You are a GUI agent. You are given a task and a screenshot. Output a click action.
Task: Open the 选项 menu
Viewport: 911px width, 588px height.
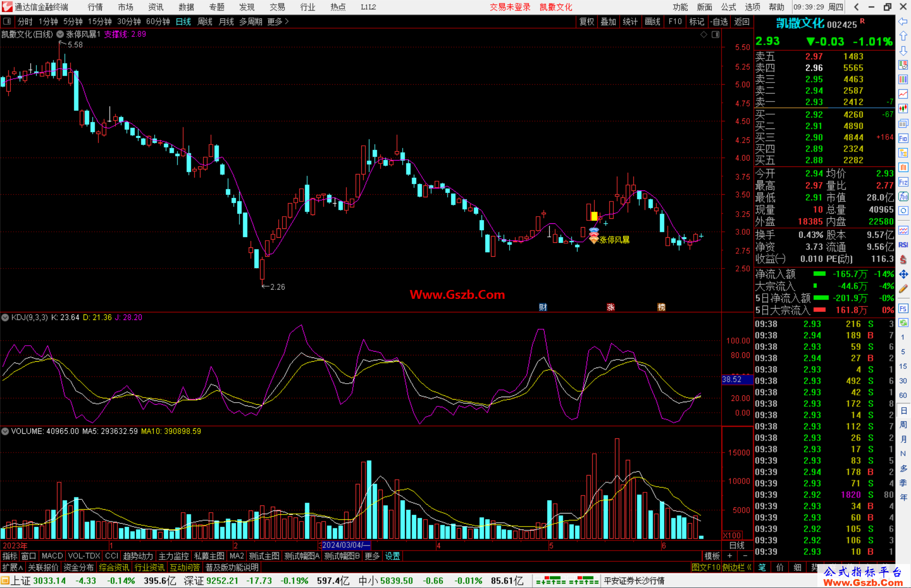point(752,7)
